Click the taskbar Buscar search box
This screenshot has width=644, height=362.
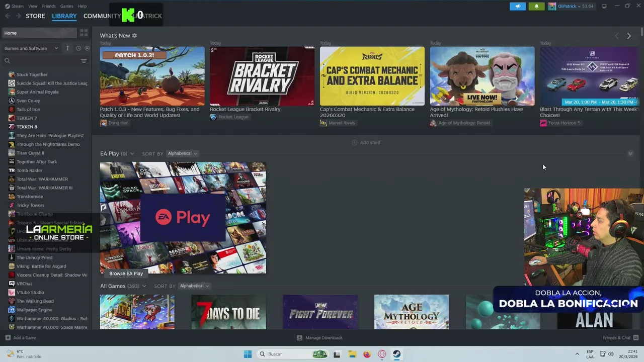pyautogui.click(x=293, y=354)
